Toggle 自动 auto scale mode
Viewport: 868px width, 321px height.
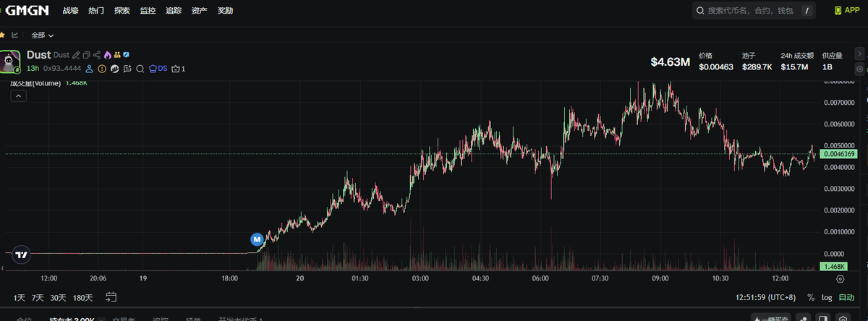tap(846, 297)
